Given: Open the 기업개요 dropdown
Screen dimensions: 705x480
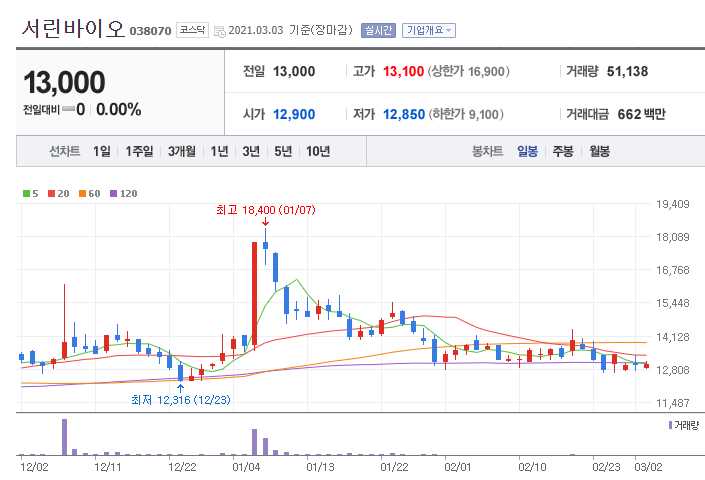Looking at the screenshot, I should (428, 31).
